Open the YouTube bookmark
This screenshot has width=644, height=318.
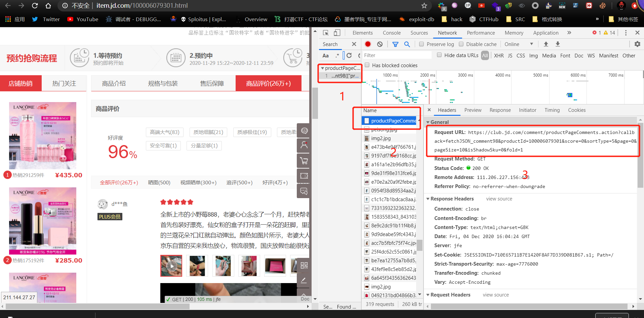click(83, 19)
